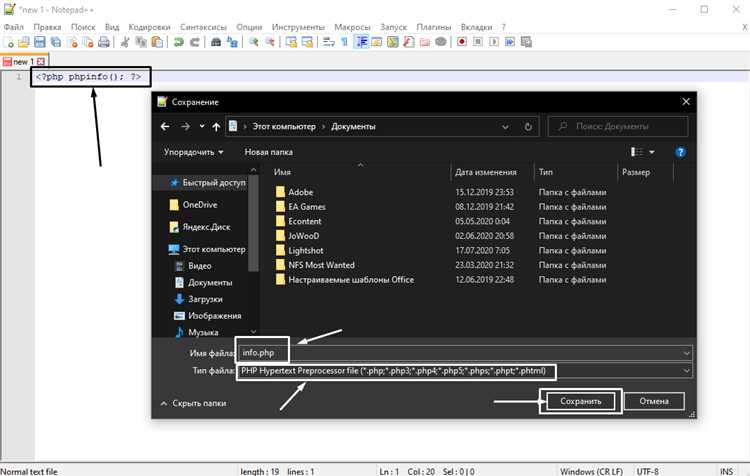Click the green Undo arrow icon

point(178,42)
